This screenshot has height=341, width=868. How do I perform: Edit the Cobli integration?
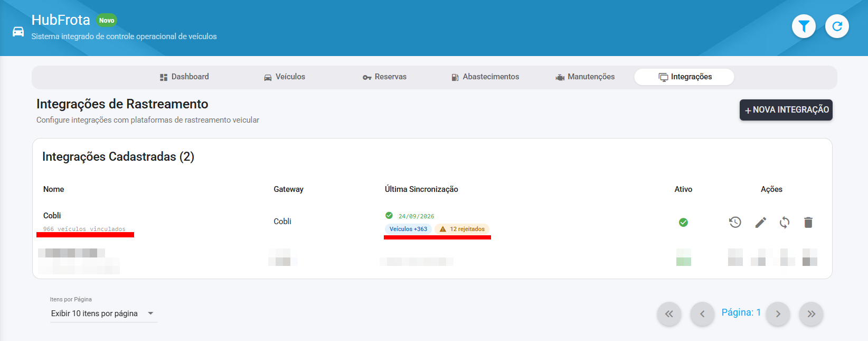point(760,222)
